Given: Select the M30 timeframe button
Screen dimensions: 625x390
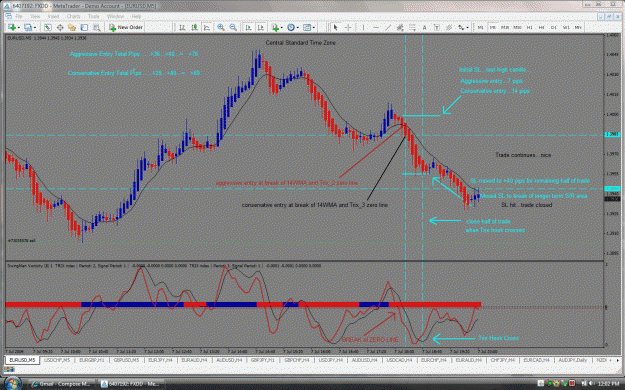Looking at the screenshot, I should click(517, 27).
